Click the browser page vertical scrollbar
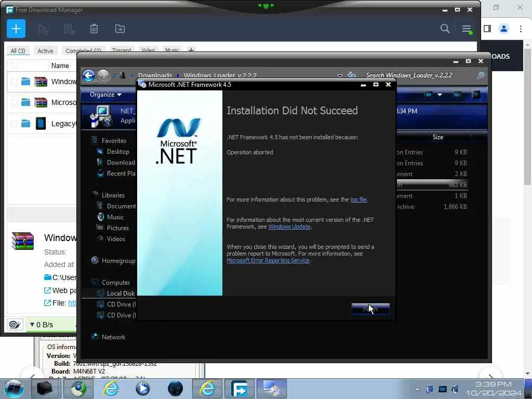Viewport: 532px width, 399px height. coord(528,117)
